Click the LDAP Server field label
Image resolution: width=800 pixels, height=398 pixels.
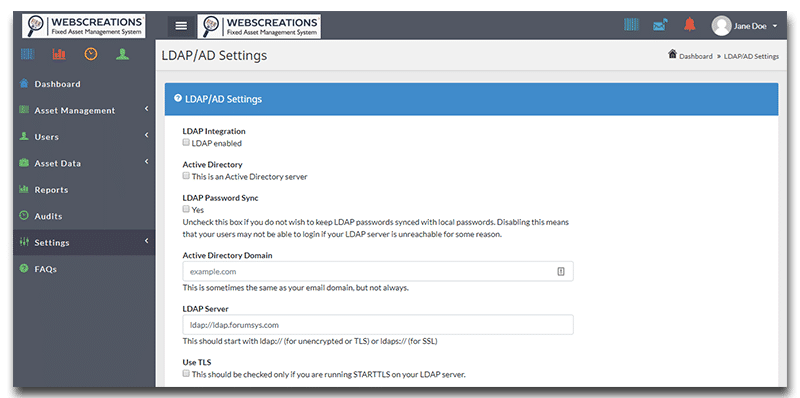206,309
